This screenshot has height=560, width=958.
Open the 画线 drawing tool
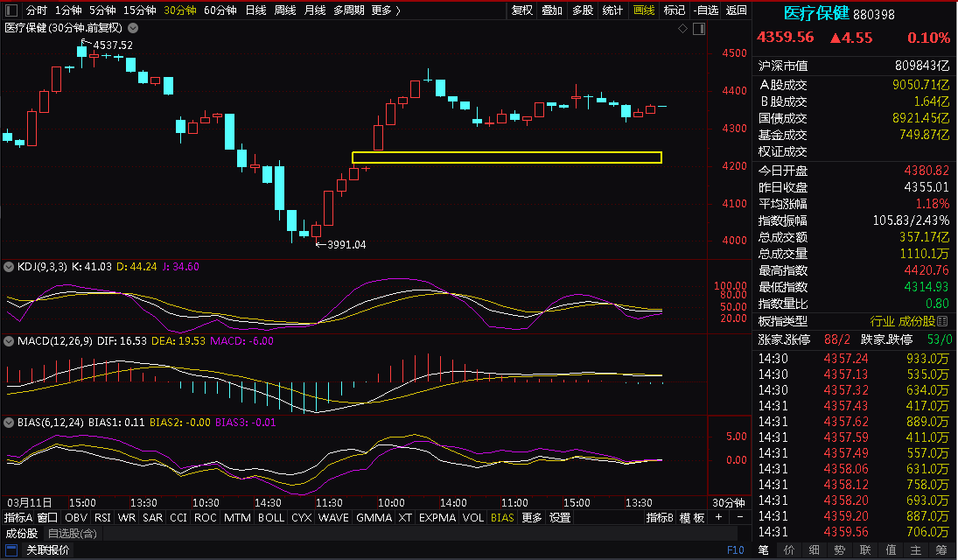(644, 10)
